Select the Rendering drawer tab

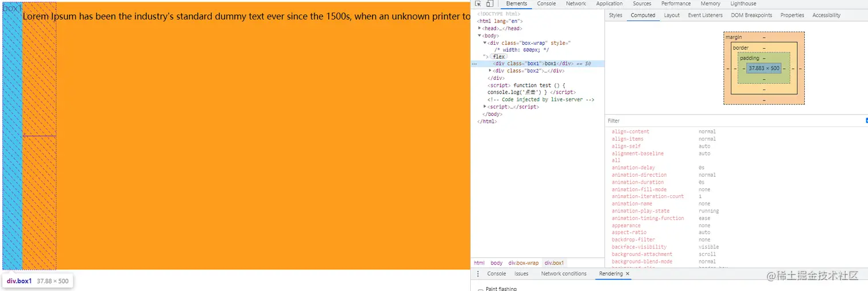click(611, 274)
